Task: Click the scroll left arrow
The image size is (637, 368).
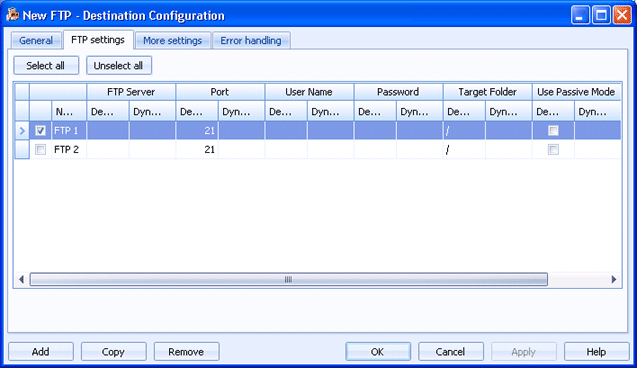Action: (x=22, y=279)
